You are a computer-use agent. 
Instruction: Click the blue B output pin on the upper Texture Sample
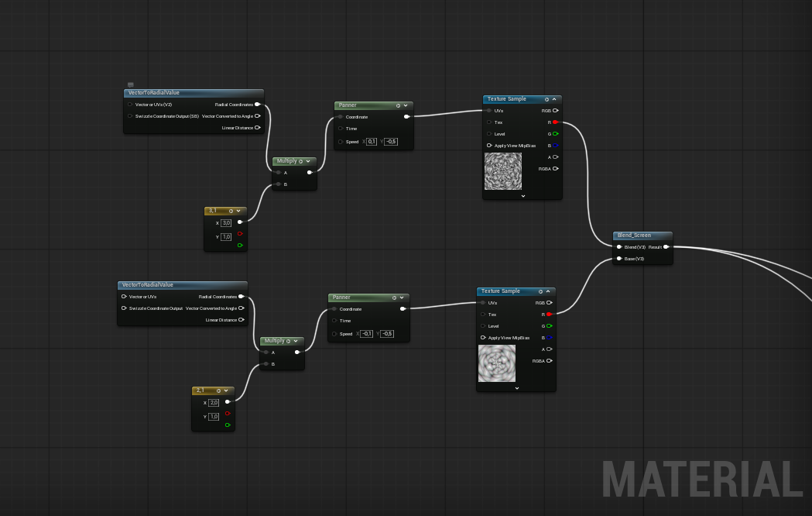point(556,146)
